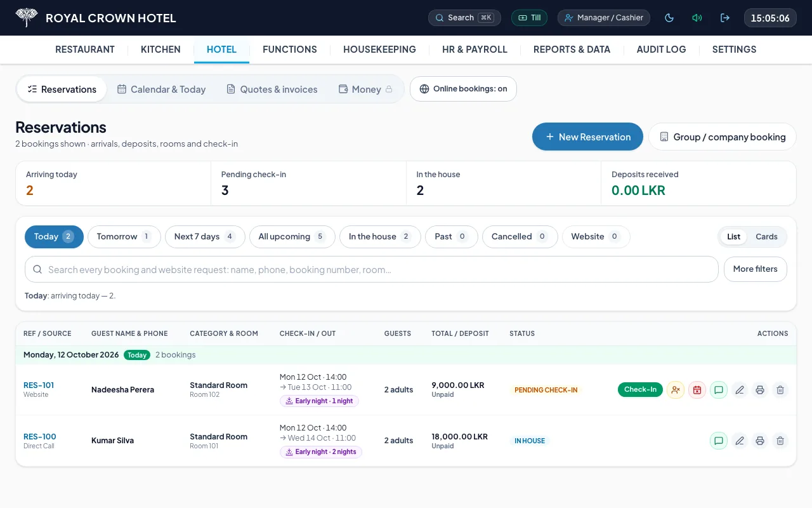The image size is (812, 508).
Task: Open global Search in the header
Action: coord(464,18)
